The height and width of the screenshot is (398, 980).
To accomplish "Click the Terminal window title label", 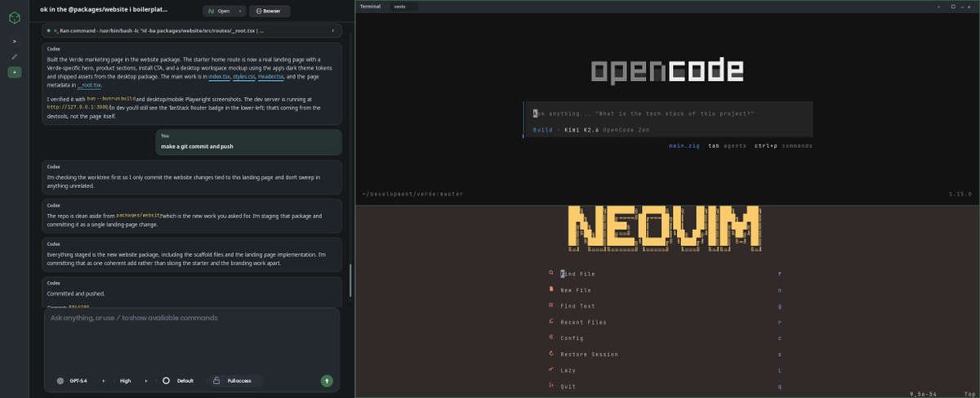I will 370,6.
